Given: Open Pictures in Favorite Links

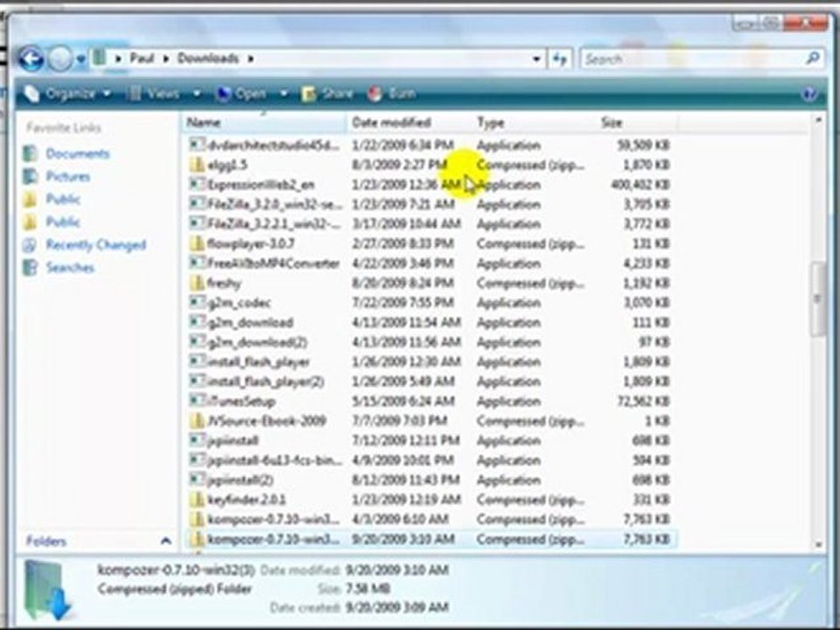Looking at the screenshot, I should click(68, 176).
